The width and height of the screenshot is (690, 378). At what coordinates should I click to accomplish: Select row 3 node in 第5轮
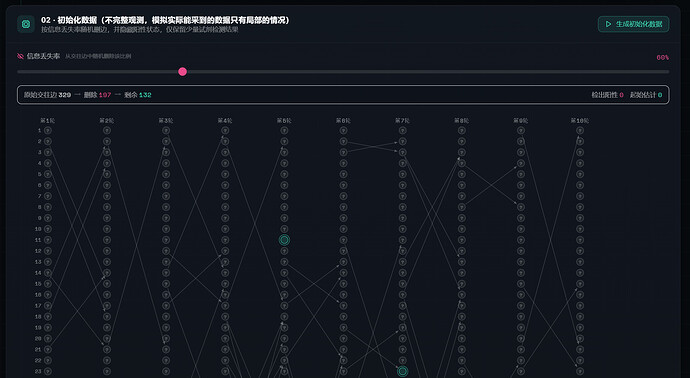[284, 152]
